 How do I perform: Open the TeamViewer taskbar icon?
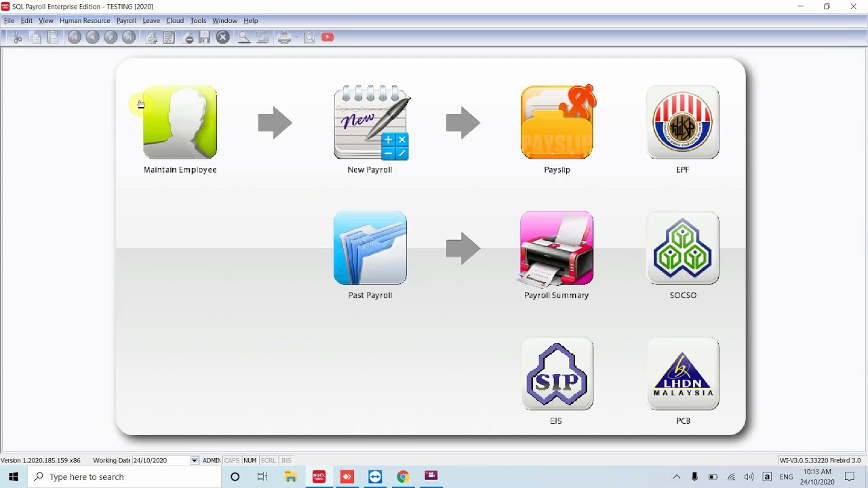tap(375, 477)
